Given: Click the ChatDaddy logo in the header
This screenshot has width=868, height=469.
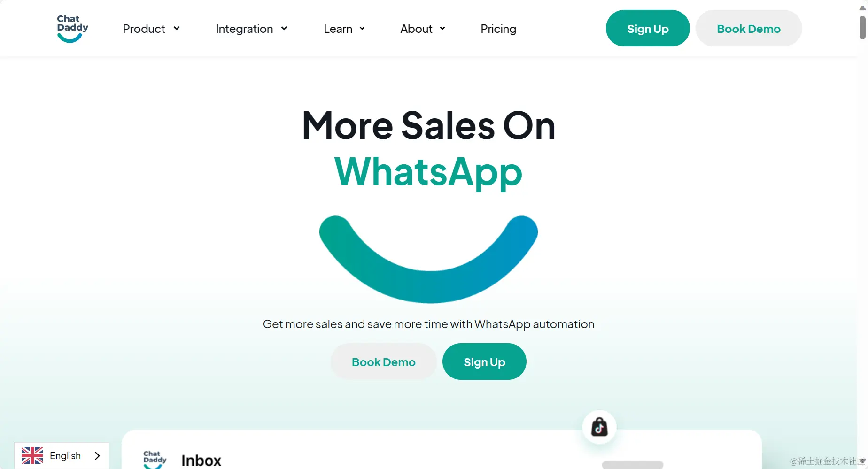Looking at the screenshot, I should point(72,29).
